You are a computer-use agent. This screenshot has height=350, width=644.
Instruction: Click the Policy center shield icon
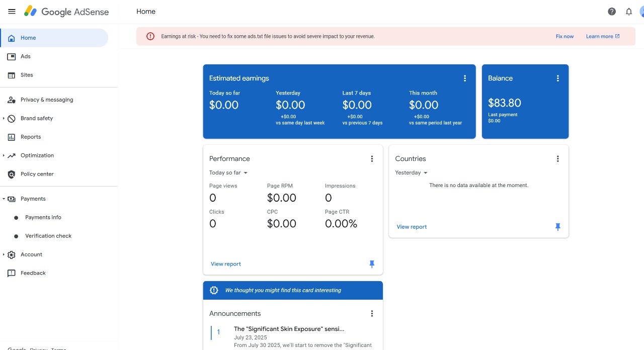(x=12, y=174)
